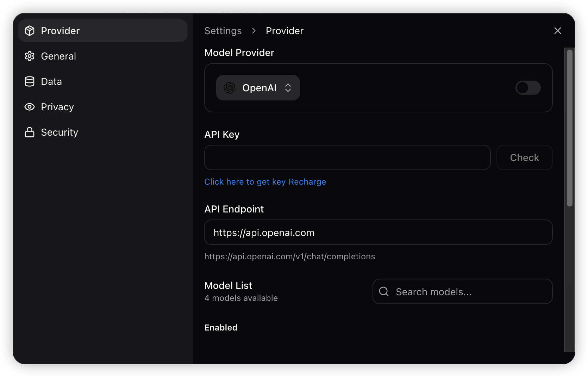Click the General gear icon

click(x=30, y=56)
